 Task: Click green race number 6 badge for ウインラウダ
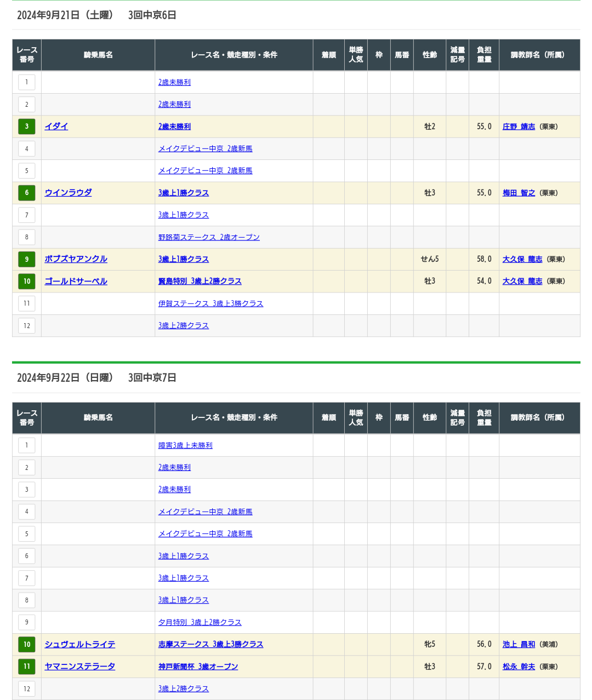(27, 193)
